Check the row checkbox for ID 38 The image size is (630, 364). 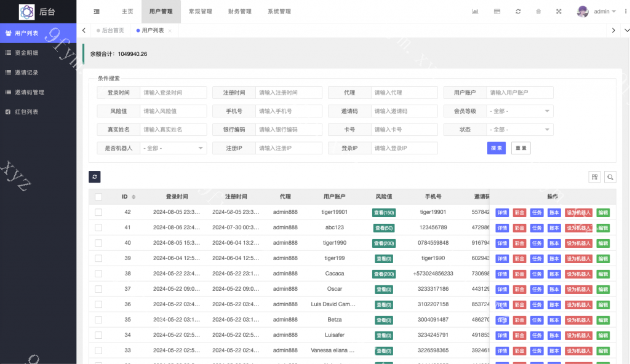pyautogui.click(x=98, y=274)
